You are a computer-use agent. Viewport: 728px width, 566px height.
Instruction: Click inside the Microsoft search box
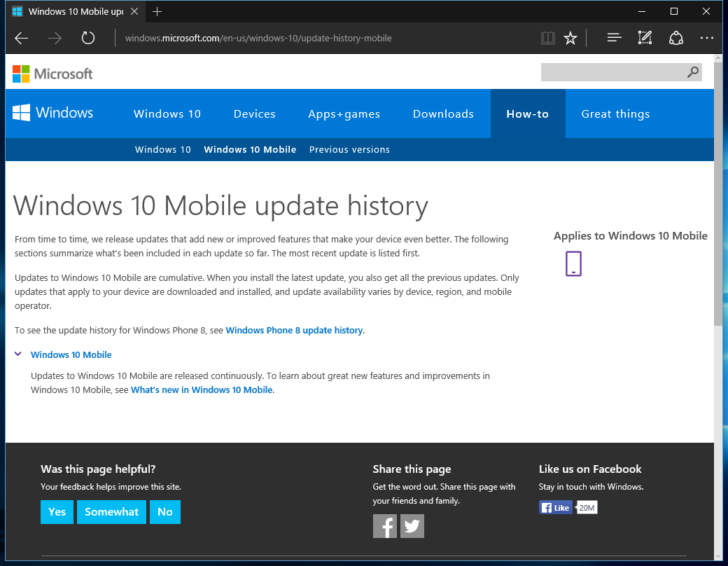[616, 72]
